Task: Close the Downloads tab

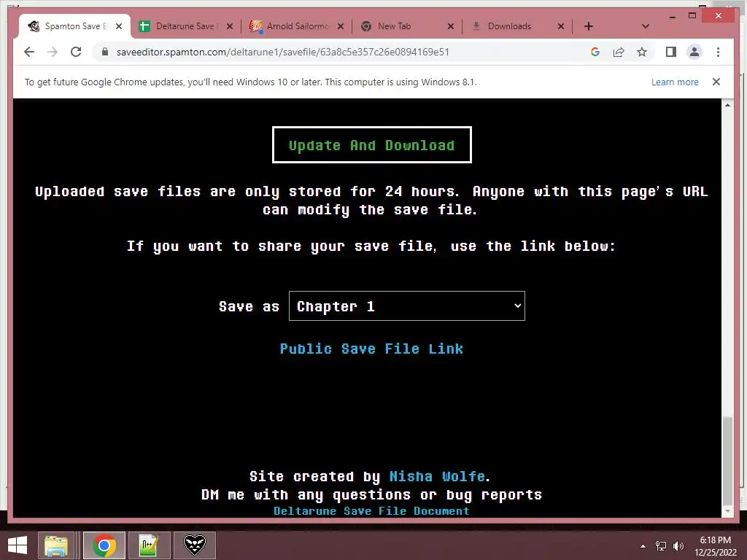Action: (561, 26)
